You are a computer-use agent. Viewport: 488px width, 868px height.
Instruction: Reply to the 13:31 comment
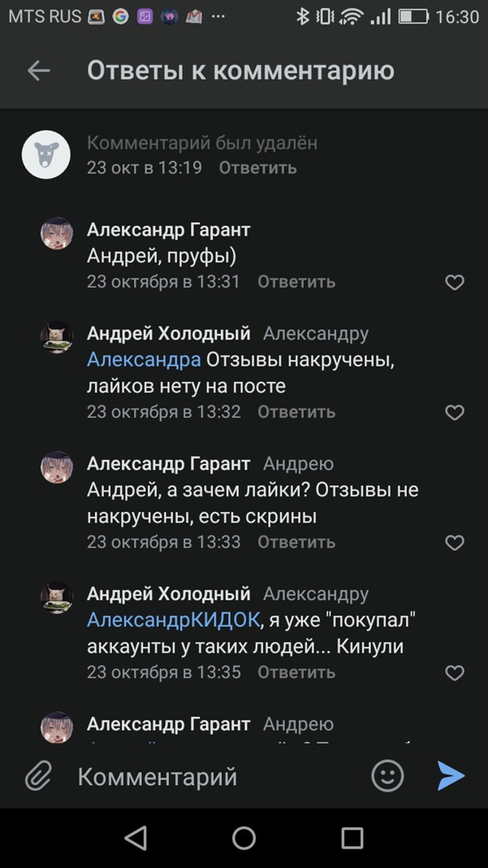[x=296, y=282]
